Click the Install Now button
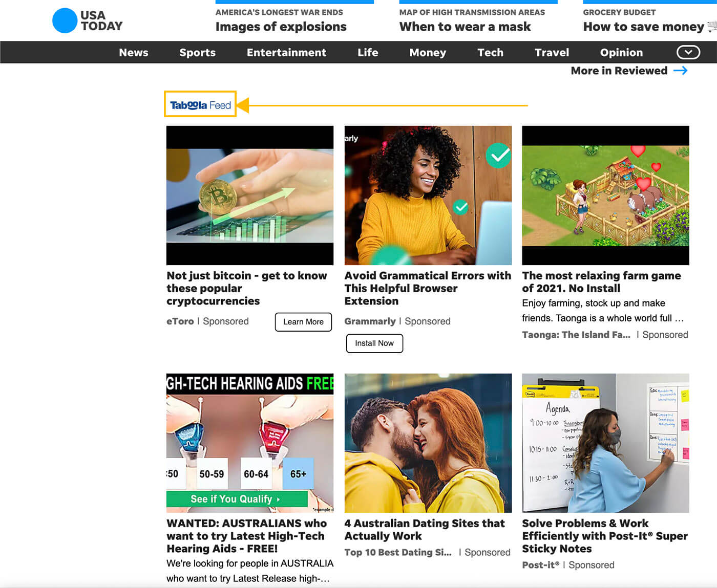Viewport: 717px width, 588px height. (x=374, y=343)
